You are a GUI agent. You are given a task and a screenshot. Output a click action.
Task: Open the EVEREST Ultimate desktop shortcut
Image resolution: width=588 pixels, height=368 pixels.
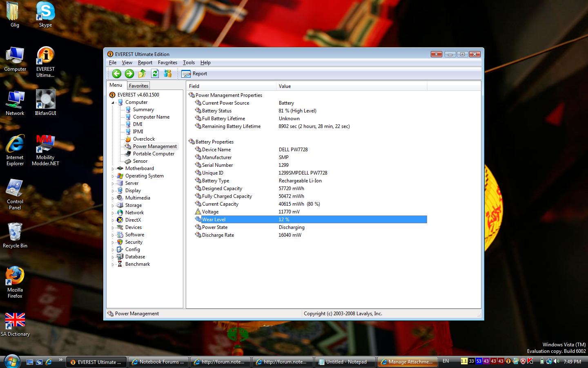45,62
